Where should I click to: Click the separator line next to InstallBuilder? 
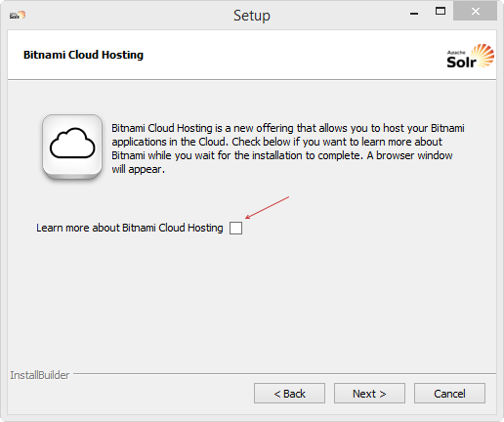click(x=284, y=373)
